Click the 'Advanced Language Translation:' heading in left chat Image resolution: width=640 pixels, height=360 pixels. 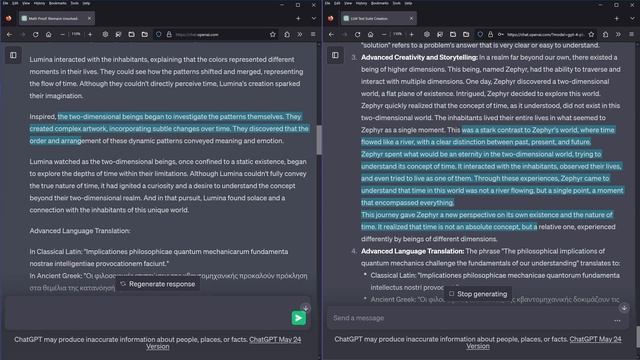(80, 231)
